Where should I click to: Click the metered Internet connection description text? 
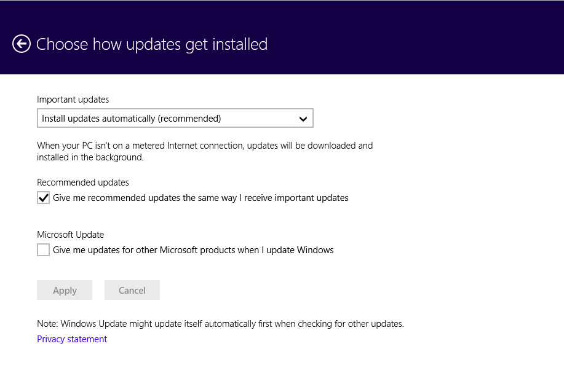[205, 151]
